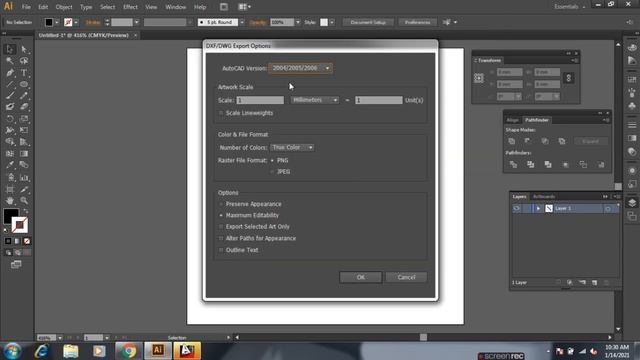Click the Intersect shape mode icon
Screen dimensions: 640x360
click(x=545, y=141)
